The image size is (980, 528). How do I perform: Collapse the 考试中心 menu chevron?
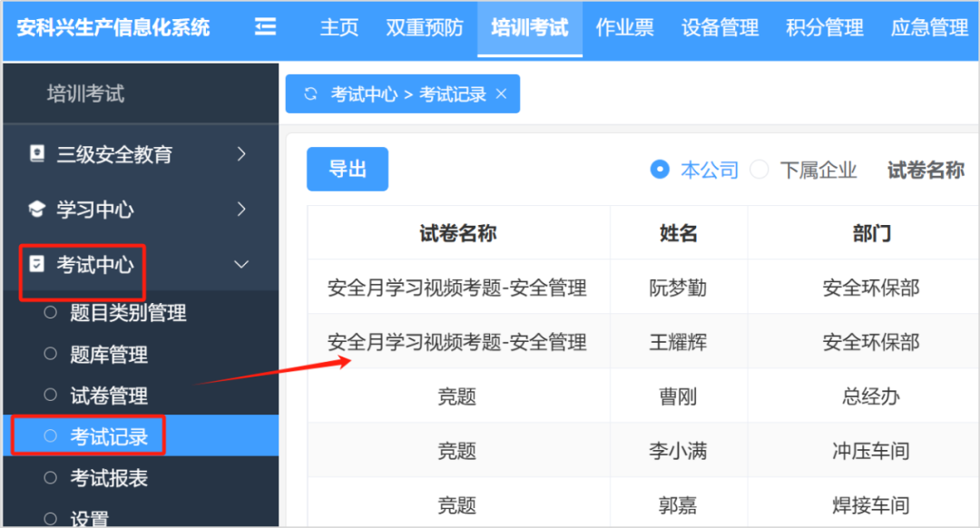point(241,265)
